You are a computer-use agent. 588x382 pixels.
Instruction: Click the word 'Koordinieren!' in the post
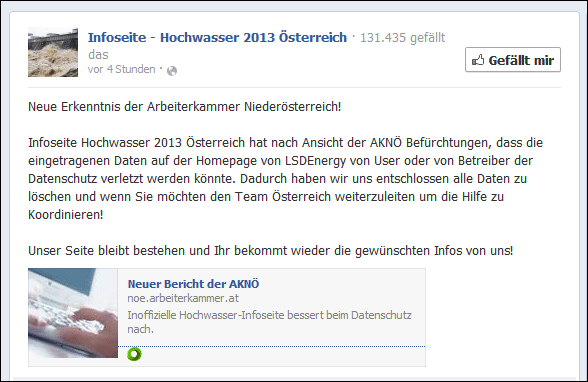pos(66,215)
